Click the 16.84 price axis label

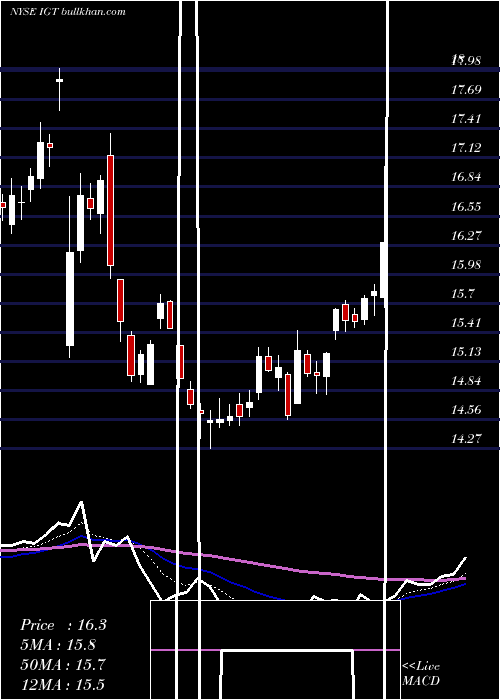[x=466, y=177]
